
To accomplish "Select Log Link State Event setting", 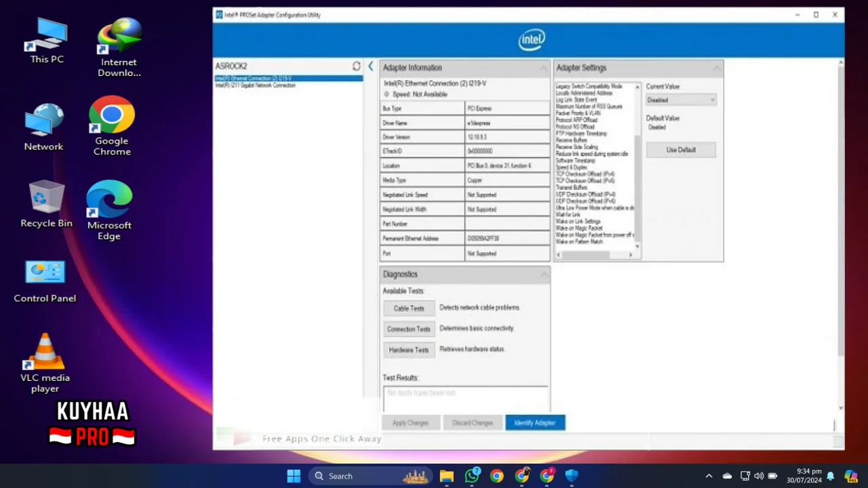I will [576, 100].
